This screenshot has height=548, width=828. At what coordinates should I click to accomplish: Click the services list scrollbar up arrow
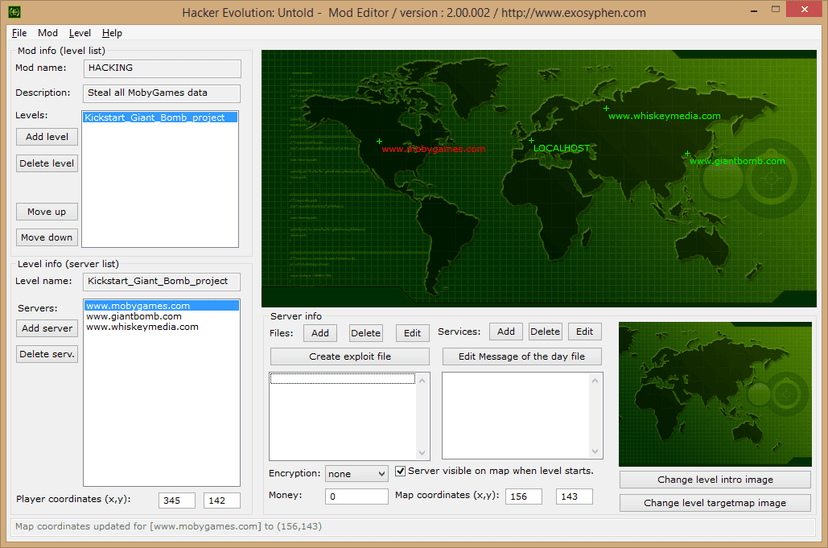(x=595, y=381)
